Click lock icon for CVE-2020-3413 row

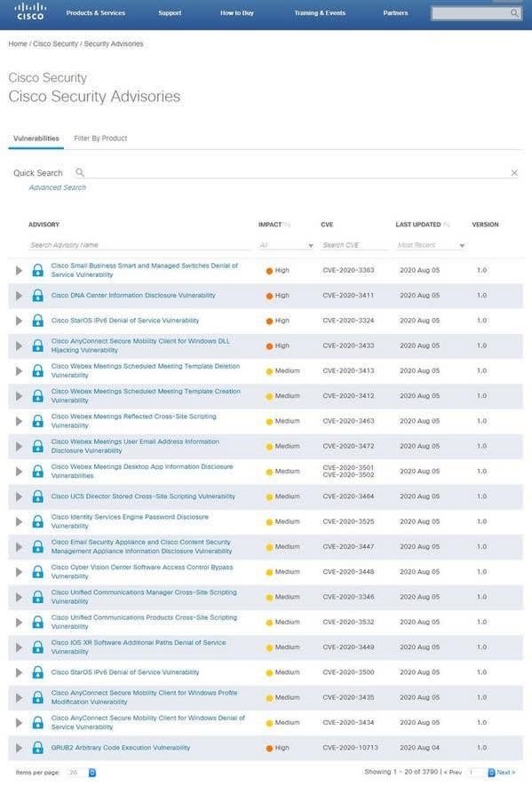[37, 370]
